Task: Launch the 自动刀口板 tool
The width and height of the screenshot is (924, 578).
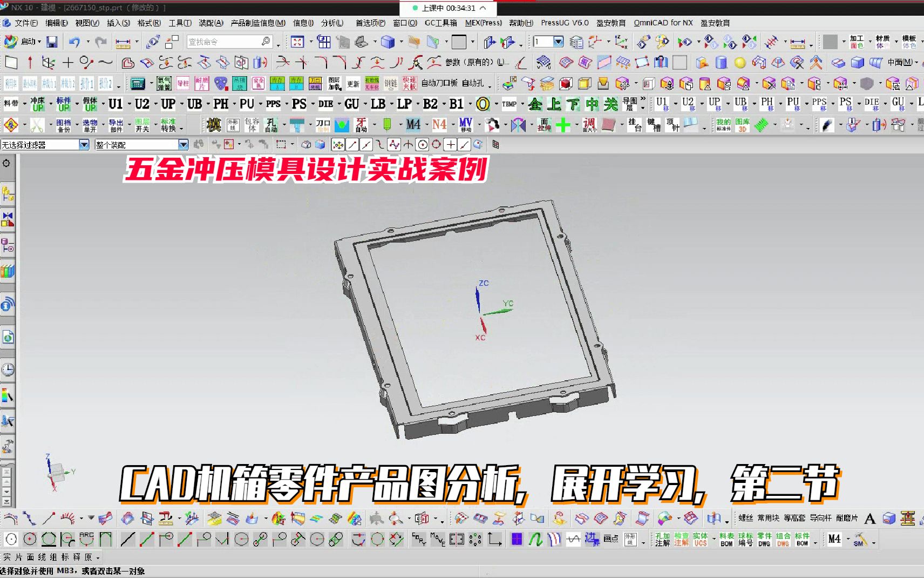Action: click(441, 84)
